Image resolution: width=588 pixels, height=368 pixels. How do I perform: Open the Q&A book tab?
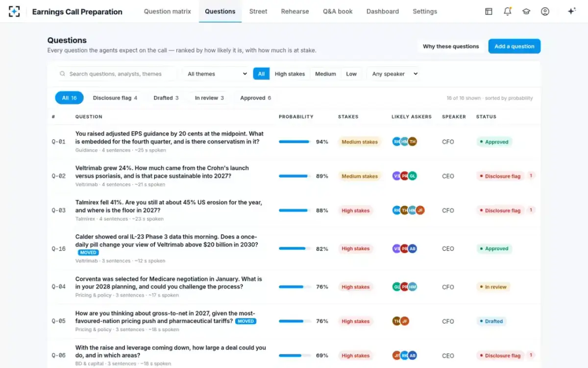click(338, 11)
